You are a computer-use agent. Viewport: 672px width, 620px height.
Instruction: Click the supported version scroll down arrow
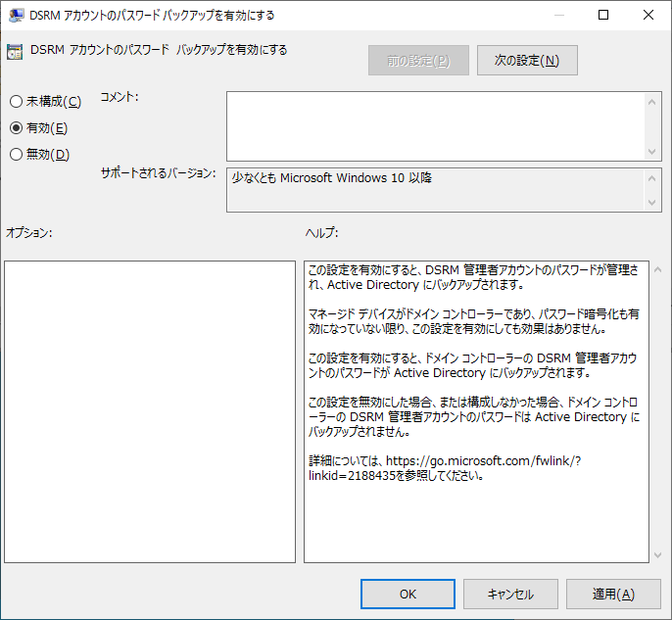click(653, 203)
